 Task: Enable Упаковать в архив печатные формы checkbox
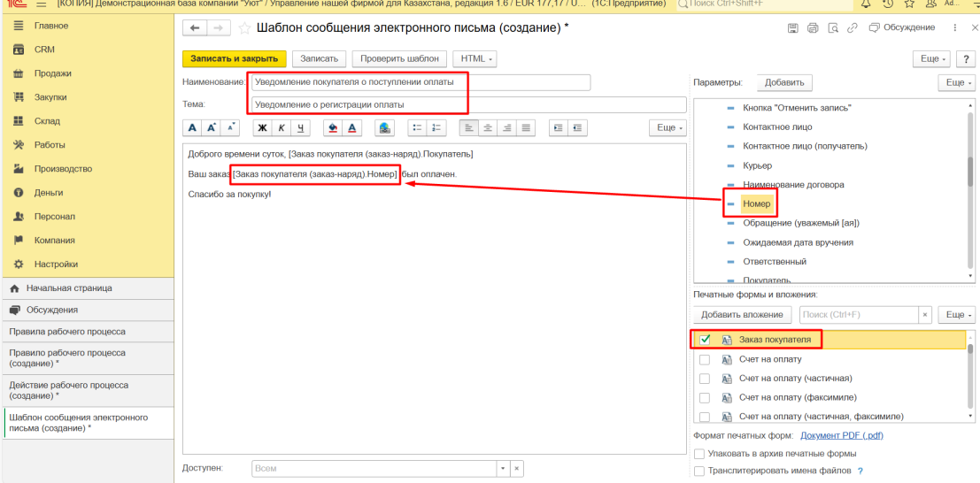click(699, 454)
